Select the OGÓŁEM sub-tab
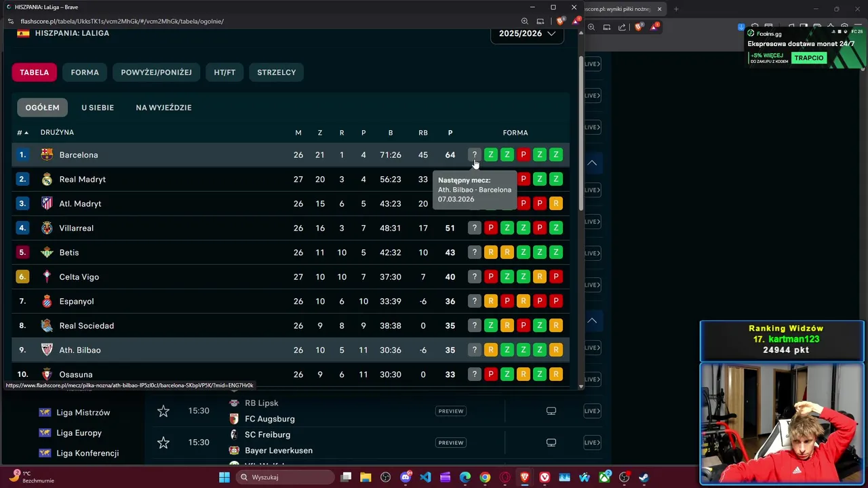This screenshot has height=488, width=868. [42, 107]
